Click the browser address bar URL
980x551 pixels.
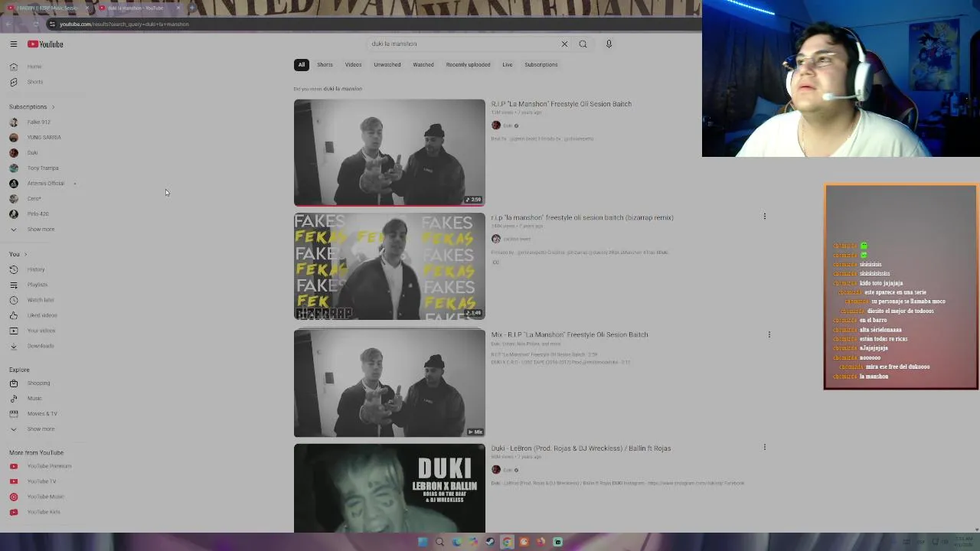[x=124, y=24]
